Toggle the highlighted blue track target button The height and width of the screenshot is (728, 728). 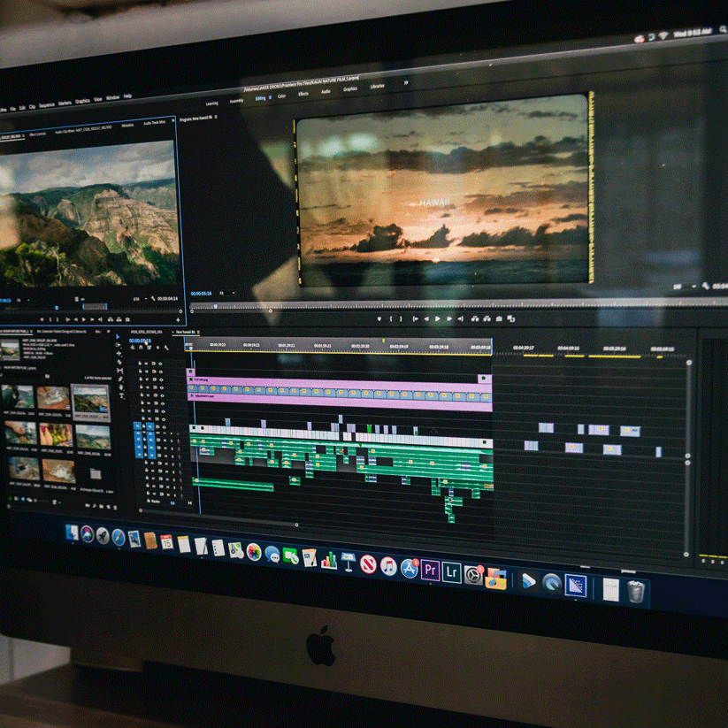(x=138, y=427)
